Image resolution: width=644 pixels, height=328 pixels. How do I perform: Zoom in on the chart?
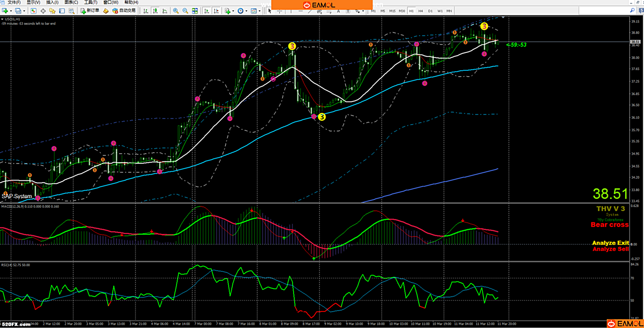[x=176, y=11]
